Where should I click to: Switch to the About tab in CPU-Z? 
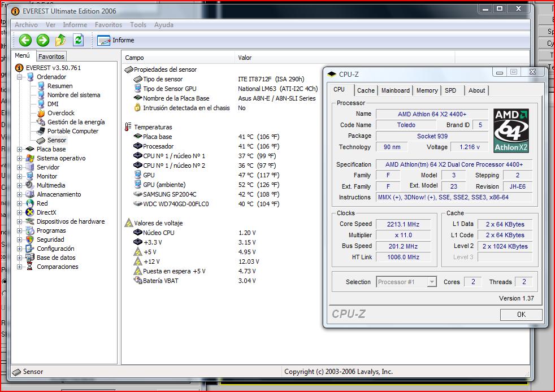477,90
